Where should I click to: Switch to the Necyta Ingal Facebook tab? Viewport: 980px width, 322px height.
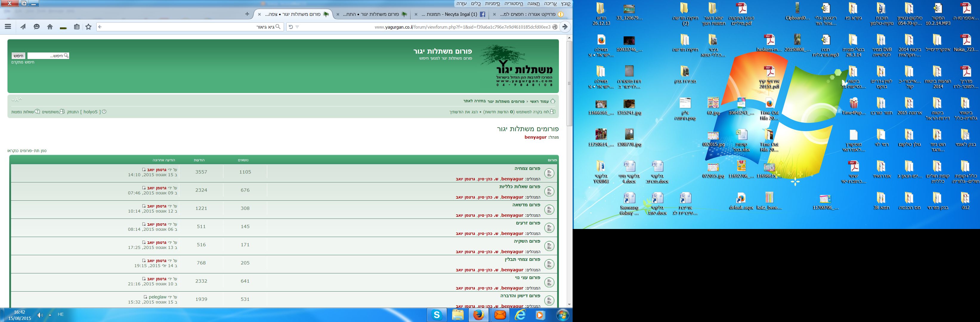point(453,14)
